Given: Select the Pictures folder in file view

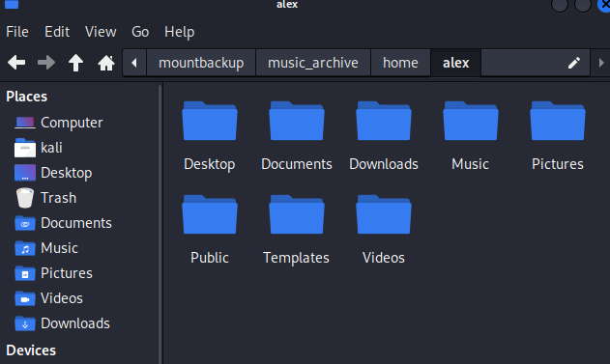Looking at the screenshot, I should (x=558, y=136).
